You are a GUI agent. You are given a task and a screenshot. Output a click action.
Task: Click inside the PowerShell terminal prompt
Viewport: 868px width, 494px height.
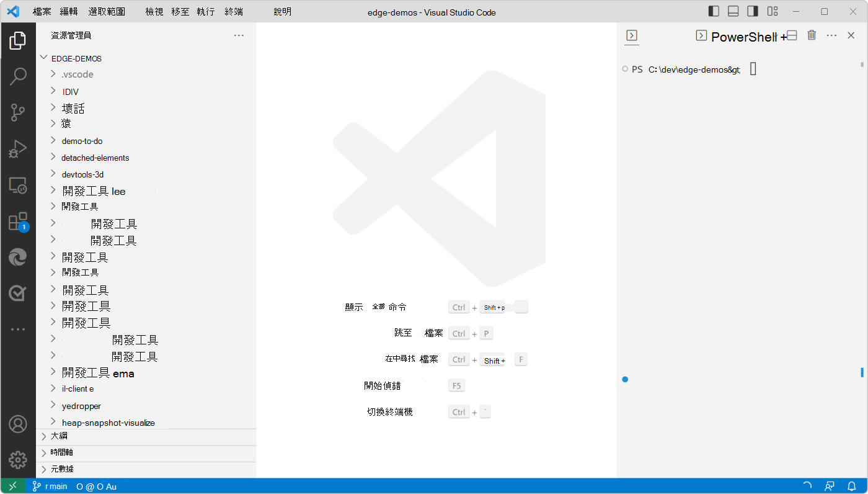pyautogui.click(x=752, y=69)
